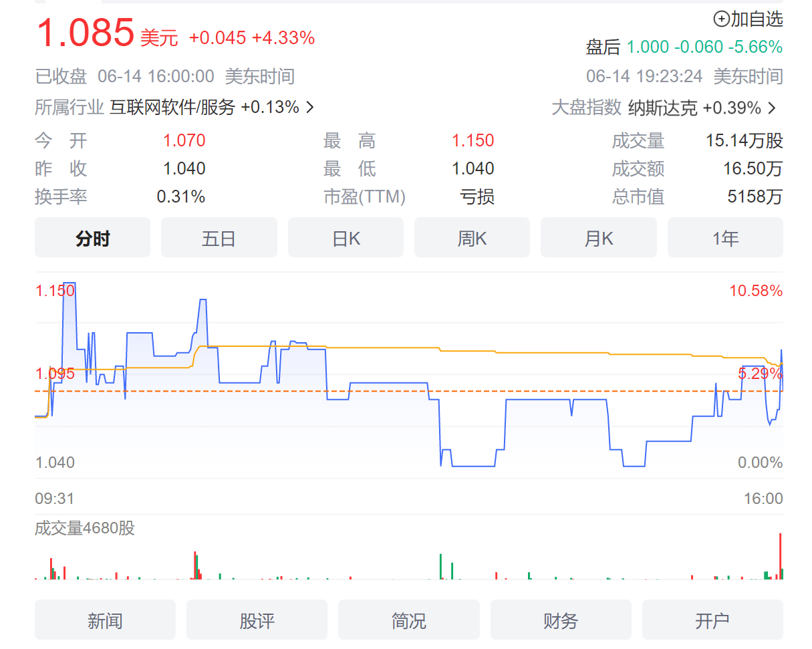
Task: Click the 盘后 after-hours price 1.000
Action: pyautogui.click(x=648, y=47)
